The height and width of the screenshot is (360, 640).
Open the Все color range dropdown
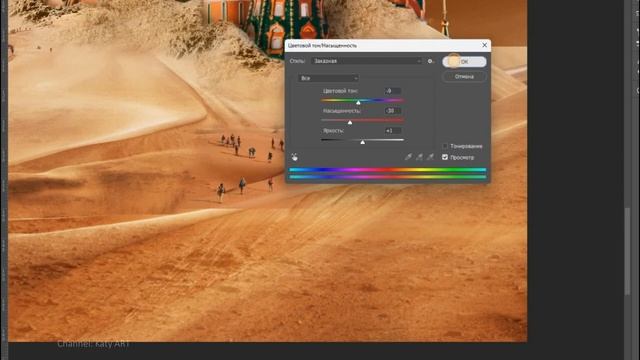[328, 78]
